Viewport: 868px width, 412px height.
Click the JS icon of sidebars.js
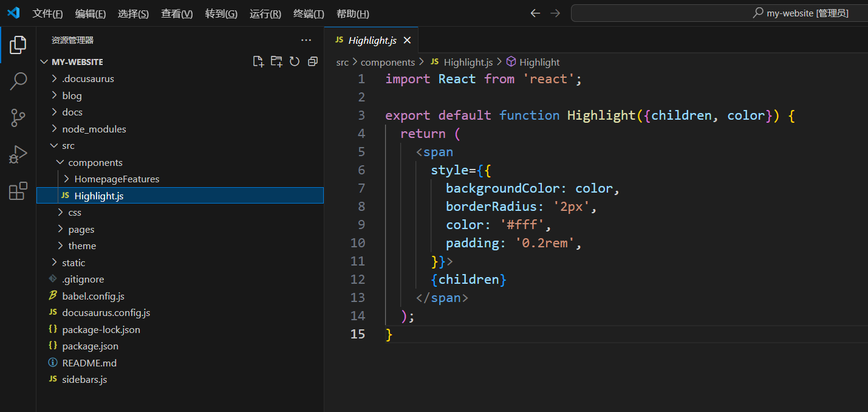53,379
